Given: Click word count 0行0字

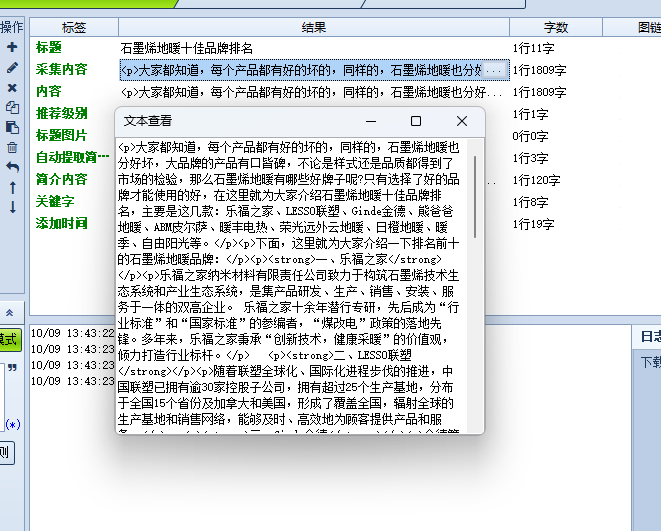Looking at the screenshot, I should click(530, 136).
